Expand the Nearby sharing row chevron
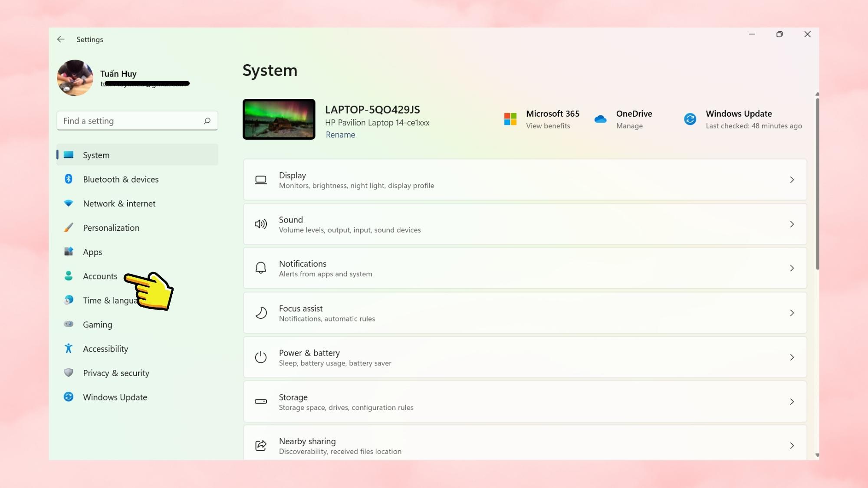This screenshot has width=868, height=488. pyautogui.click(x=792, y=446)
